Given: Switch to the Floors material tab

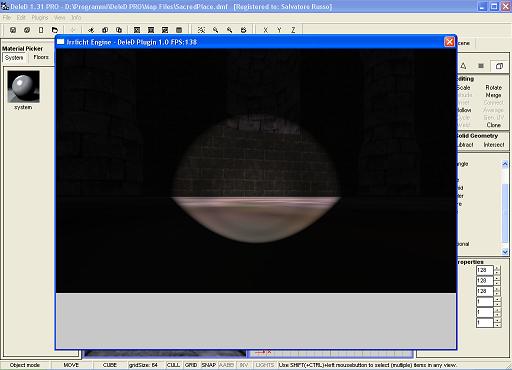Looking at the screenshot, I should (41, 57).
